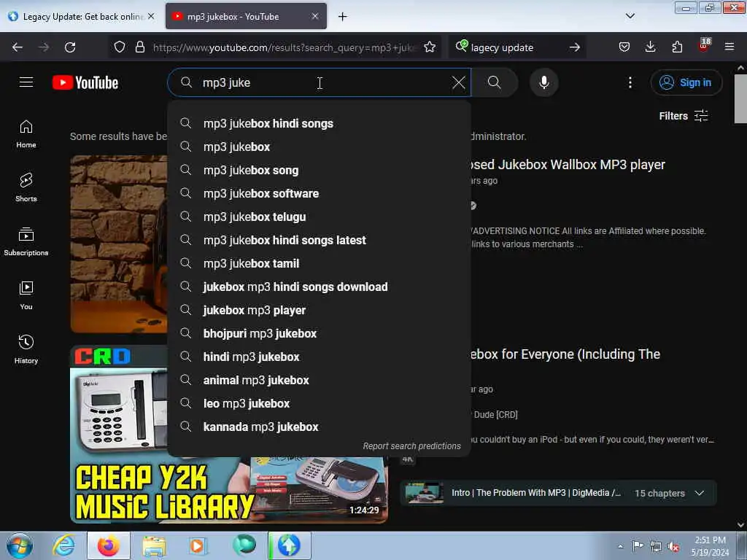Screen dimensions: 747x560
Task: Choose suggestion 'hindi mp3 jukebox'
Action: 320,357
